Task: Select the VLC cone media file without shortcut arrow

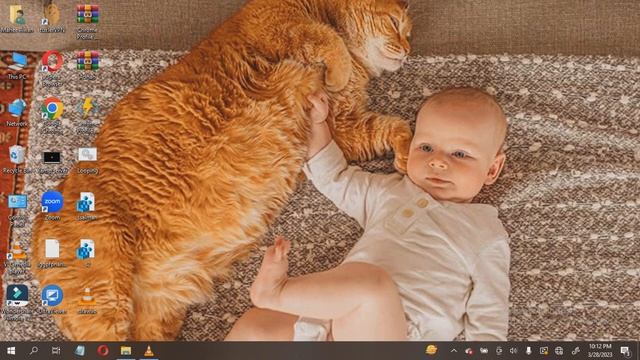Action: [x=87, y=297]
